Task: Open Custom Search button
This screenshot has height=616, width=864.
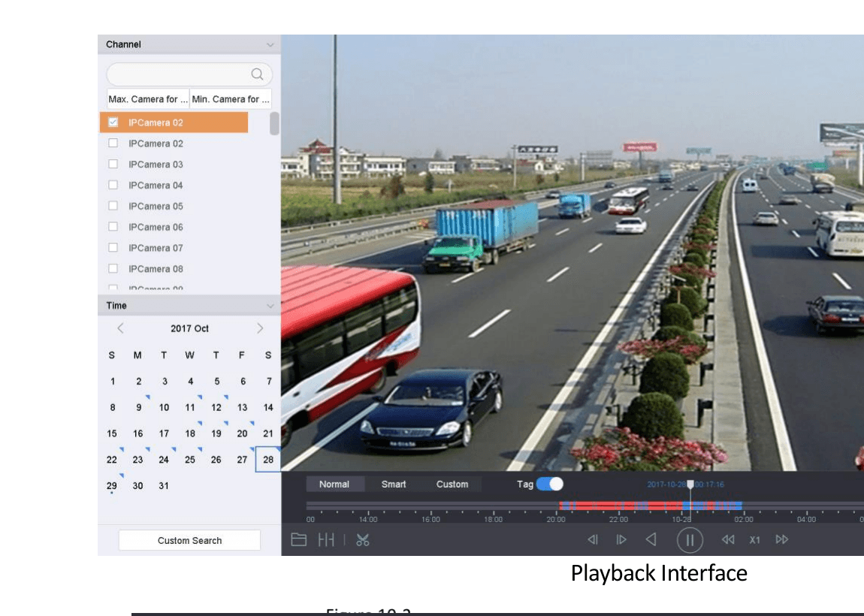Action: click(x=189, y=541)
